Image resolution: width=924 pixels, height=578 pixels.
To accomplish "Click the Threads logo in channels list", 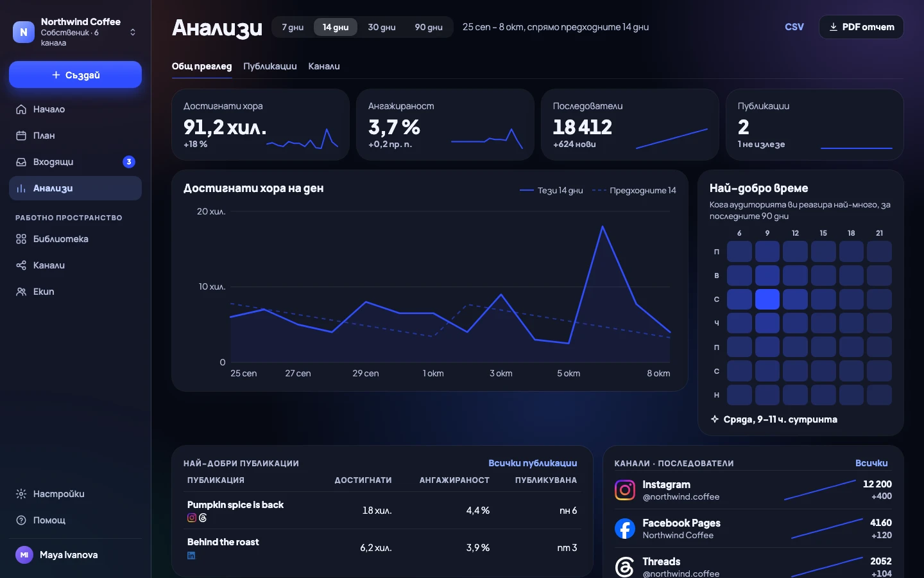I will [625, 567].
